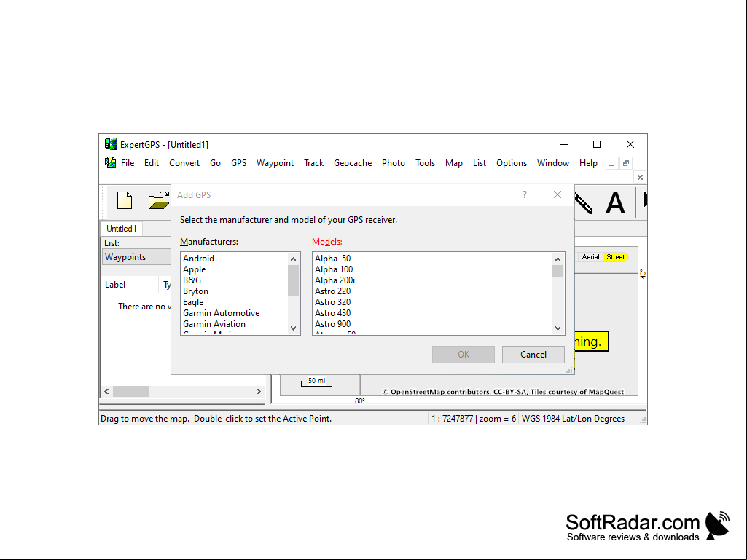Click the waypoint list horizontal scrollbar thumb
The width and height of the screenshot is (747, 560).
coord(130,392)
